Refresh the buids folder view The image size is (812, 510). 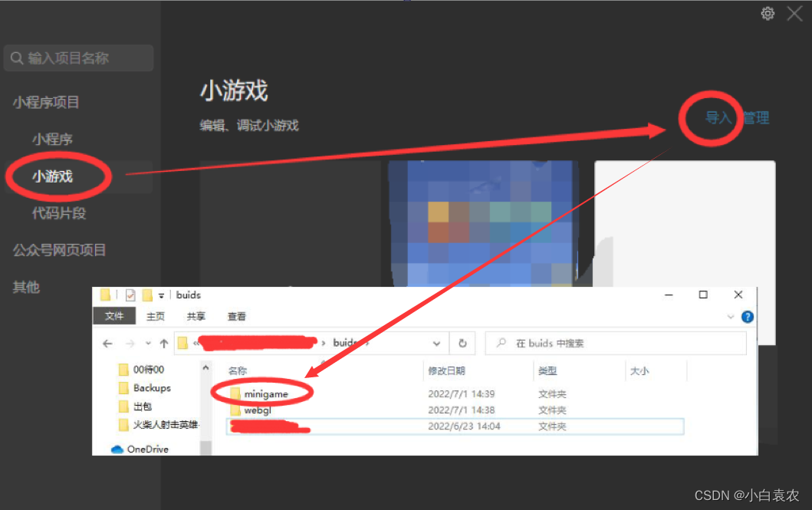coord(462,344)
